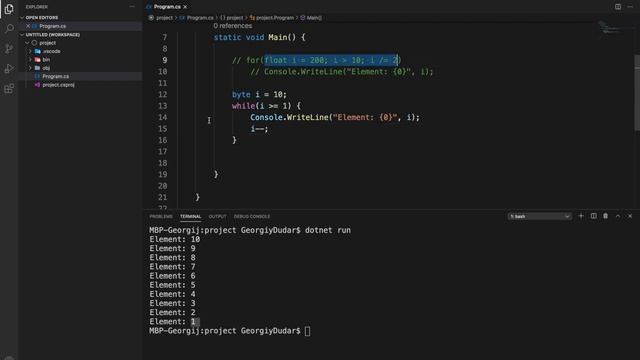Click the uncommented Console.WriteLine on line 14

pos(335,118)
